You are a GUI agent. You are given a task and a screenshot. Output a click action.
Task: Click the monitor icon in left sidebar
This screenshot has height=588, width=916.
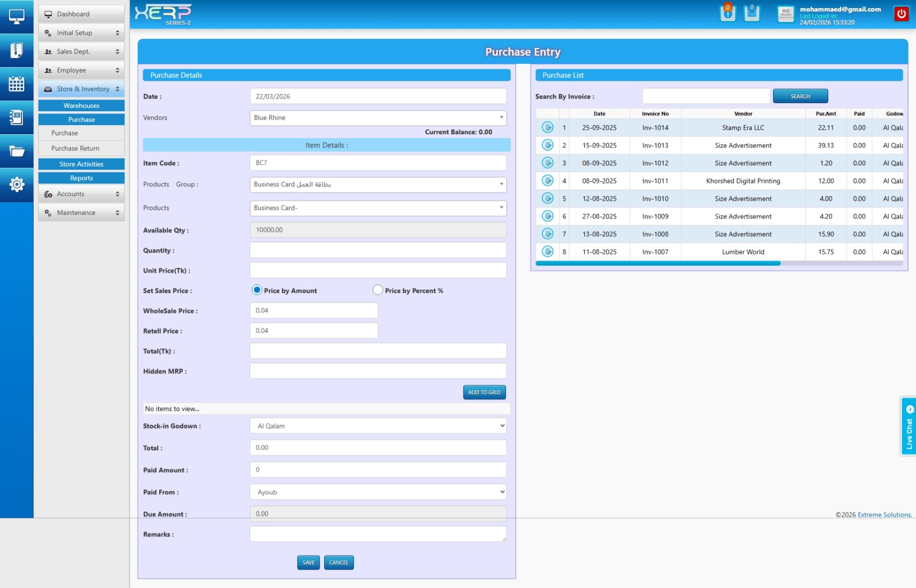[16, 17]
